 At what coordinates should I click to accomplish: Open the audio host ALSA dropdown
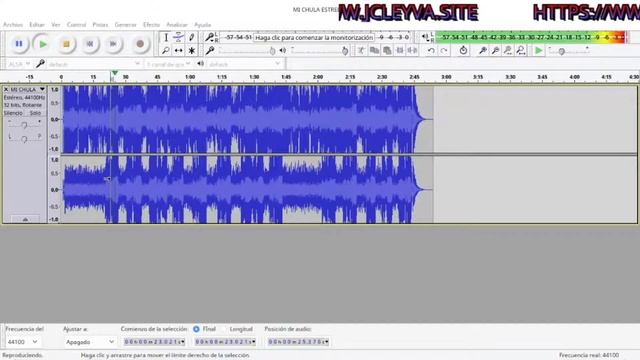pyautogui.click(x=18, y=64)
